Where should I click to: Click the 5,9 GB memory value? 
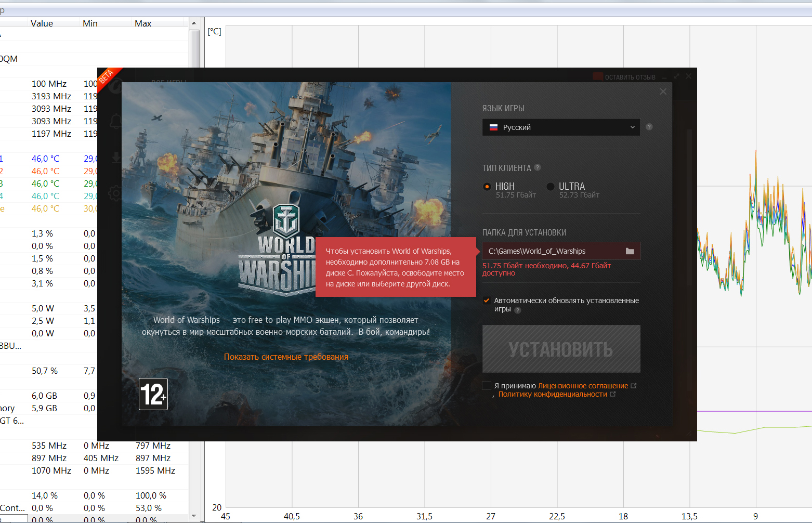tap(44, 408)
